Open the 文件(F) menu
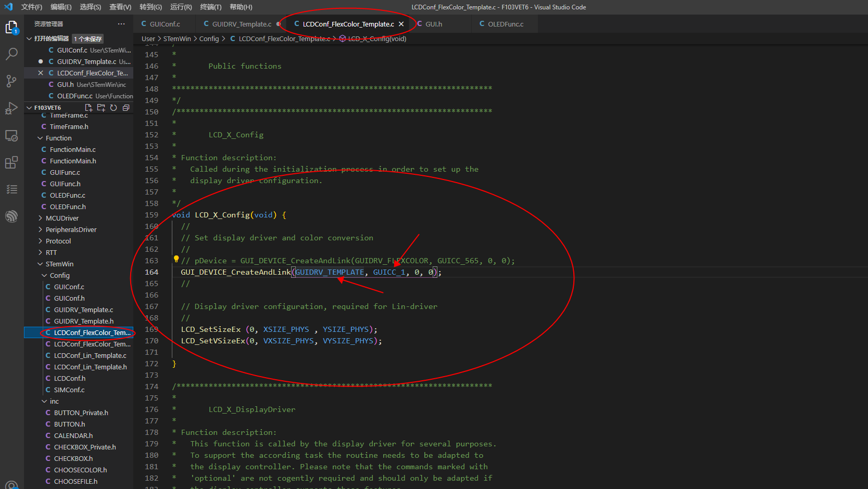The width and height of the screenshot is (868, 489). 32,7
